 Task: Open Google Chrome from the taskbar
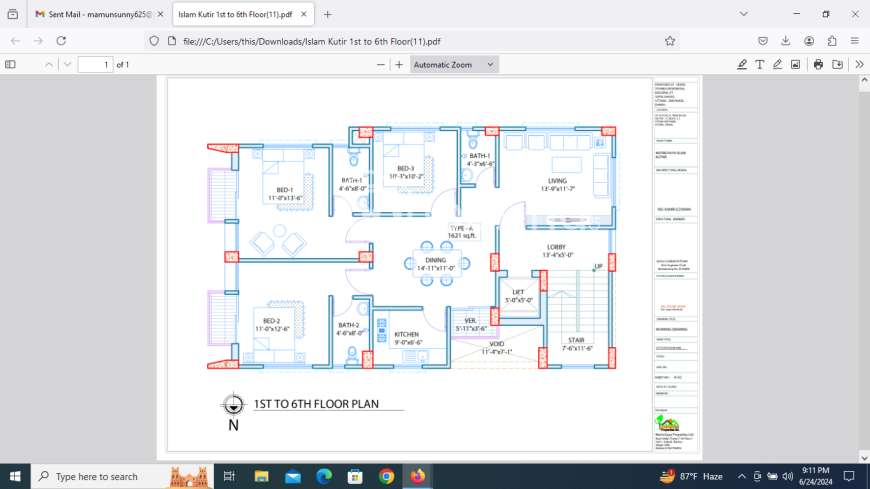tap(387, 476)
